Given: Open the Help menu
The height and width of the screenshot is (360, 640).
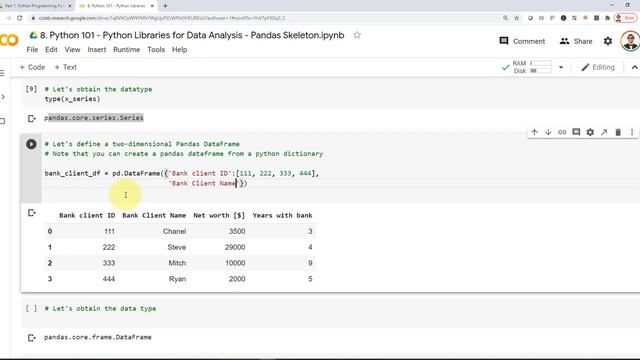Looking at the screenshot, I should (x=180, y=49).
